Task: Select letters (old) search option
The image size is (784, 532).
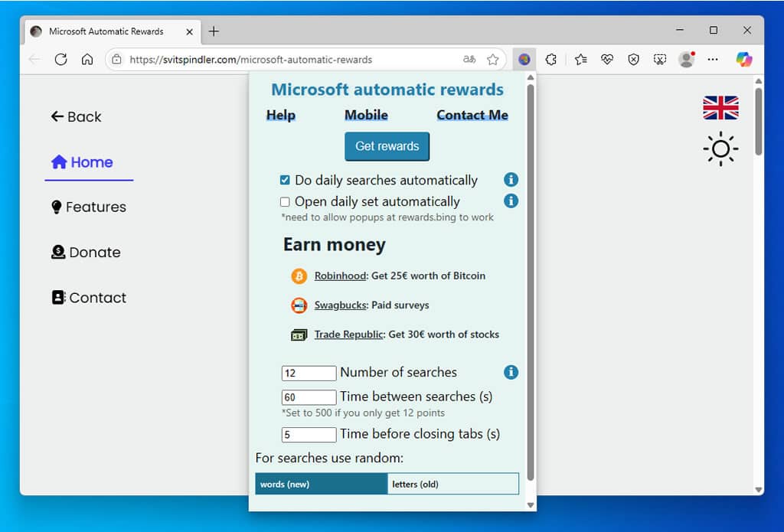Action: click(x=452, y=484)
